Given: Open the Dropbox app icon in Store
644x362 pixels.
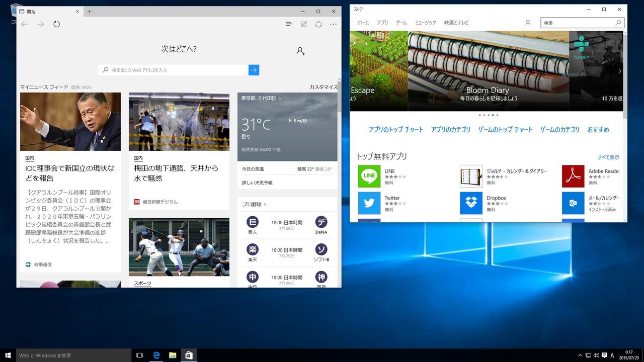Looking at the screenshot, I should click(x=471, y=203).
